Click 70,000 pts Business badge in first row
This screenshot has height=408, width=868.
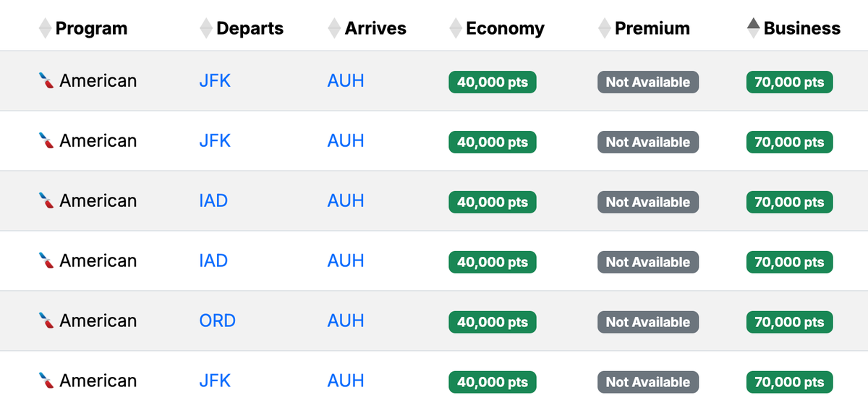coord(789,82)
